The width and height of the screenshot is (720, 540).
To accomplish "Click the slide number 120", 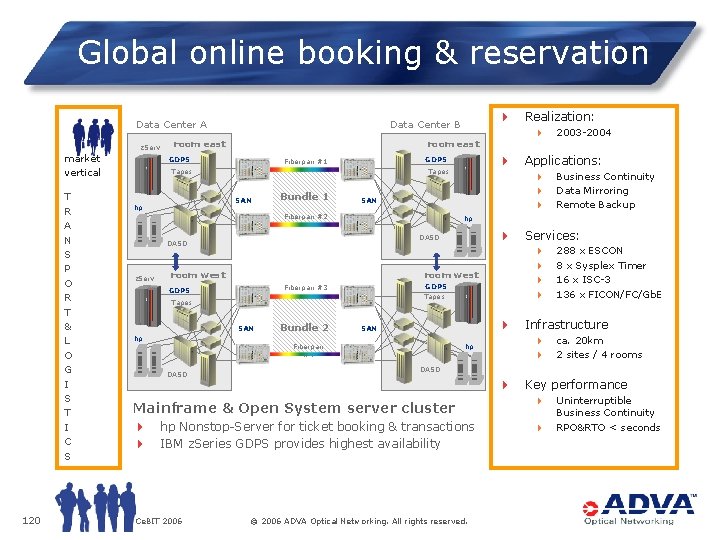I will [x=31, y=520].
